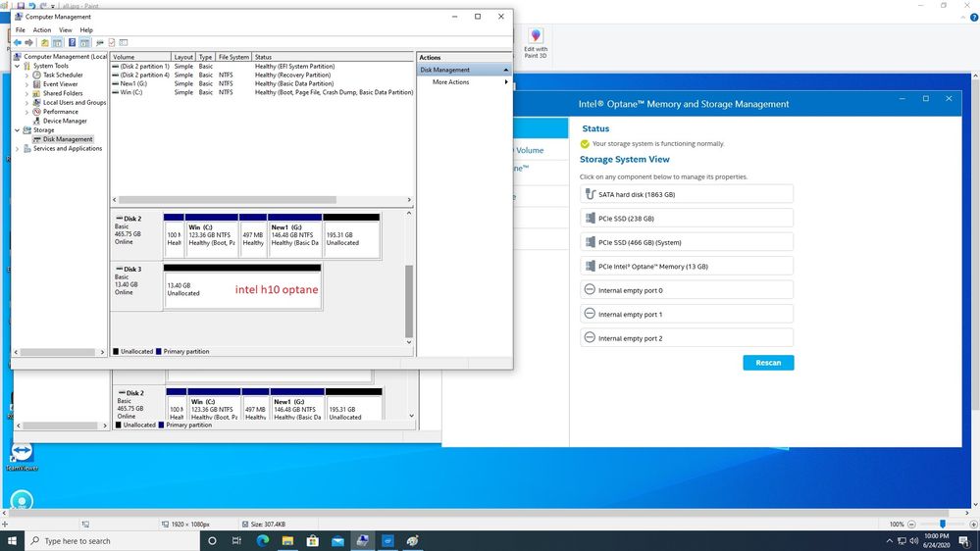Click Rescan button in Optane window
Viewport: 980px width, 551px height.
click(x=768, y=363)
